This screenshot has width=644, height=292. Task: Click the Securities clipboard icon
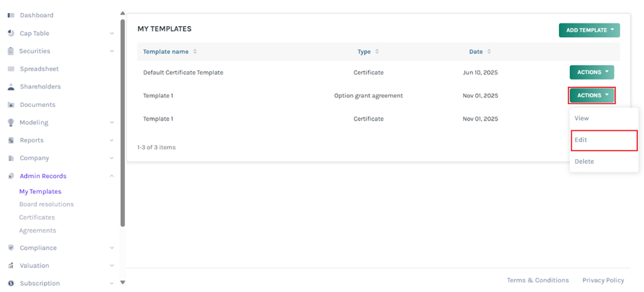11,51
